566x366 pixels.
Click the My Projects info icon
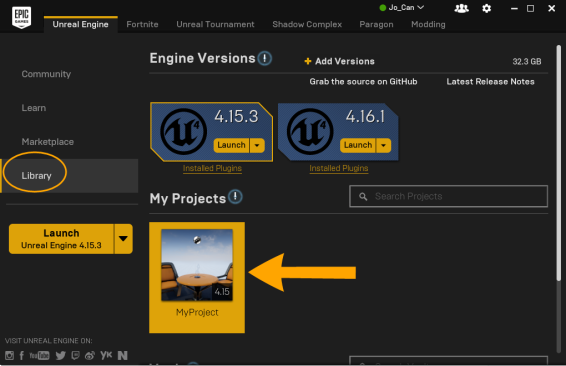click(x=235, y=197)
